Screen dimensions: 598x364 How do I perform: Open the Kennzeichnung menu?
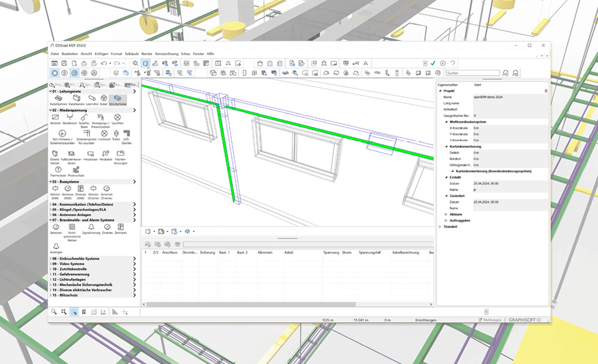[166, 54]
